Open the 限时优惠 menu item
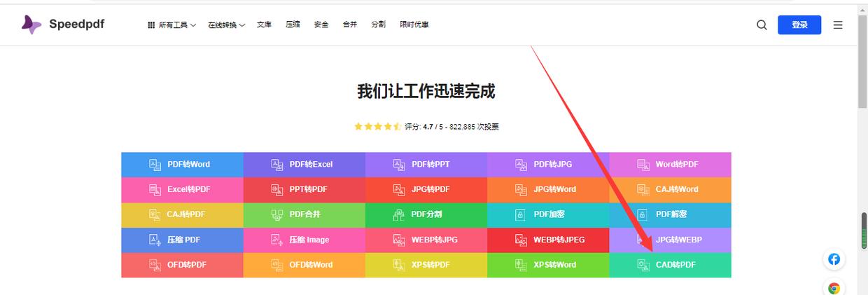This screenshot has width=868, height=295. [x=414, y=25]
